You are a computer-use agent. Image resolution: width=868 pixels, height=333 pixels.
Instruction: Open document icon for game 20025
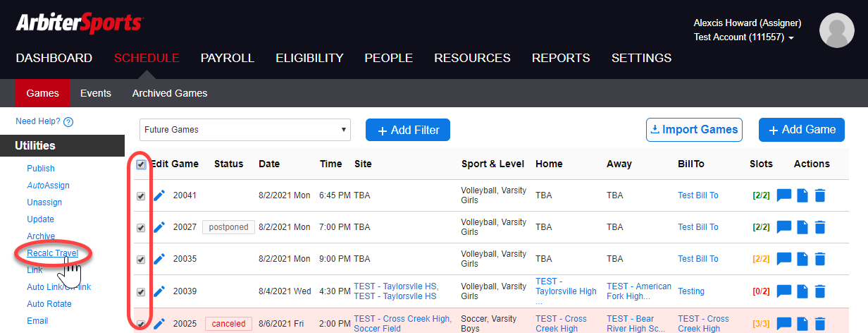coord(804,324)
